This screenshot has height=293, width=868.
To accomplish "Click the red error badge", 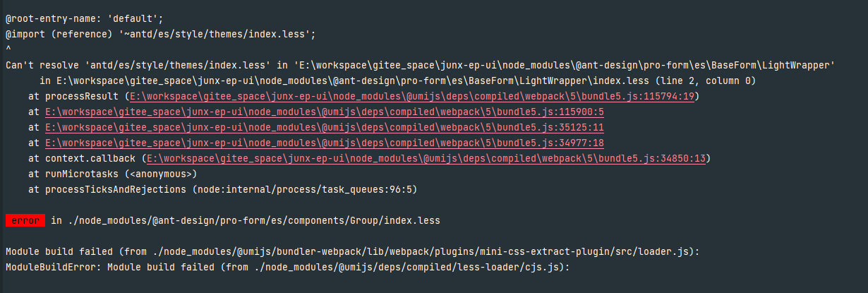I will pos(25,221).
